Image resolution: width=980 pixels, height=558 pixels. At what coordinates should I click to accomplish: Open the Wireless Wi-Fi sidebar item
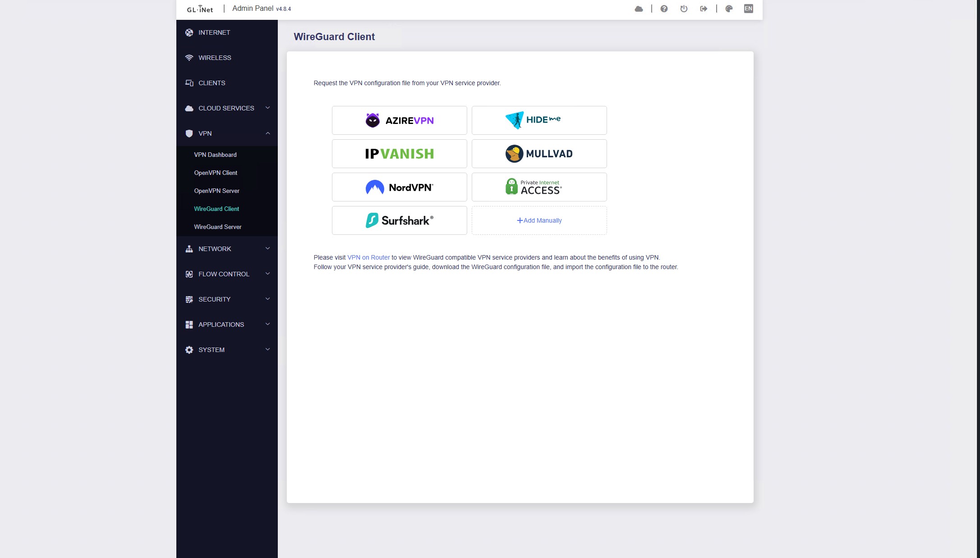(214, 58)
